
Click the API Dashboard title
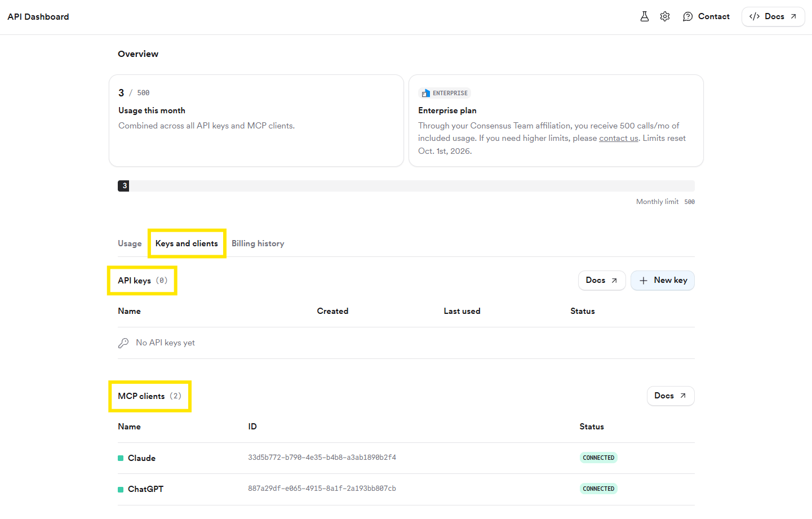click(38, 17)
